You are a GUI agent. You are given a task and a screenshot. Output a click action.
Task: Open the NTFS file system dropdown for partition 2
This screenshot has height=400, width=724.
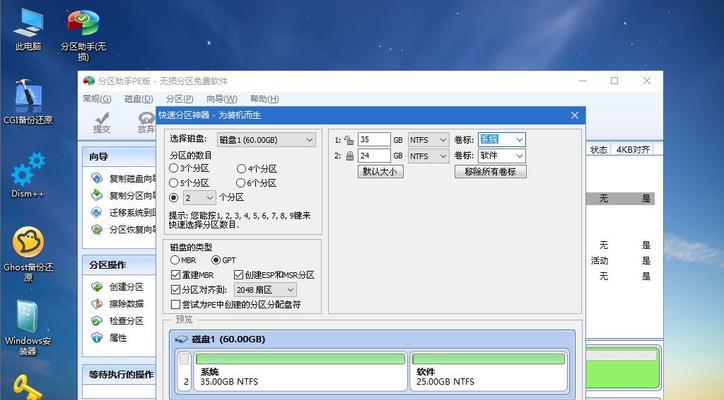pyautogui.click(x=428, y=156)
